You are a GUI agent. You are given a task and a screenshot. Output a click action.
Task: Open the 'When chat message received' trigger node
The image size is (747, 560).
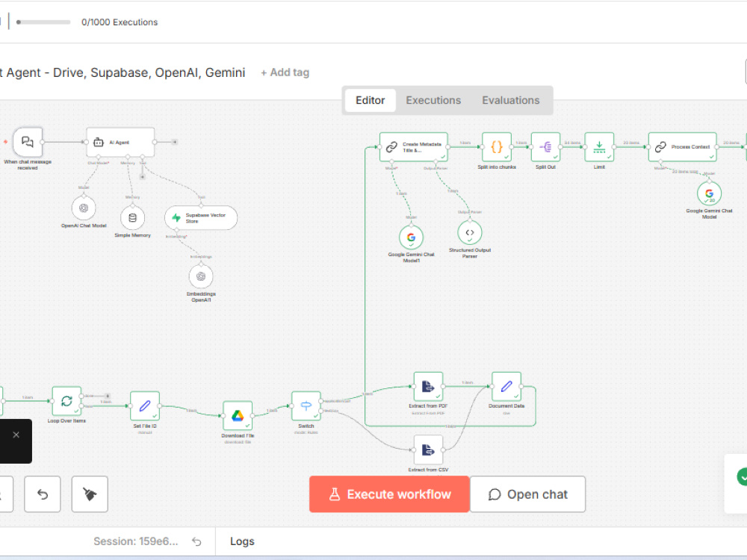point(28,142)
